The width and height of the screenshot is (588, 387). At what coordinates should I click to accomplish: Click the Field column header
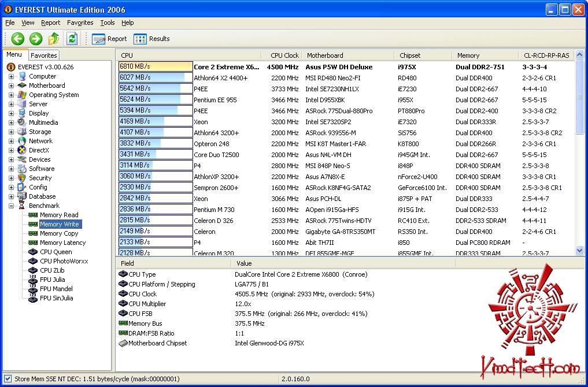click(x=173, y=263)
